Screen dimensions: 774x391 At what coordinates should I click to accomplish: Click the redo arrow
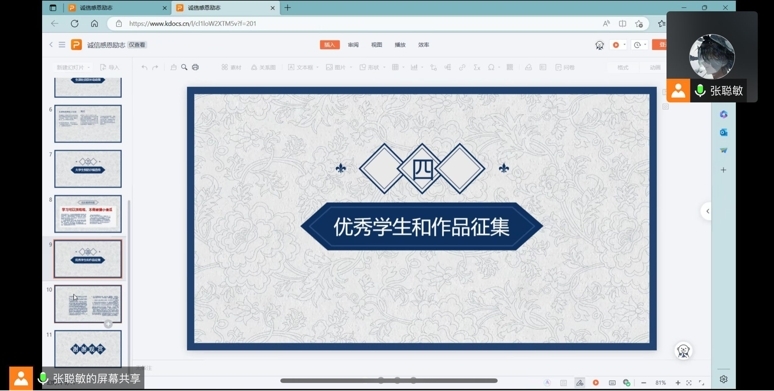(x=155, y=67)
